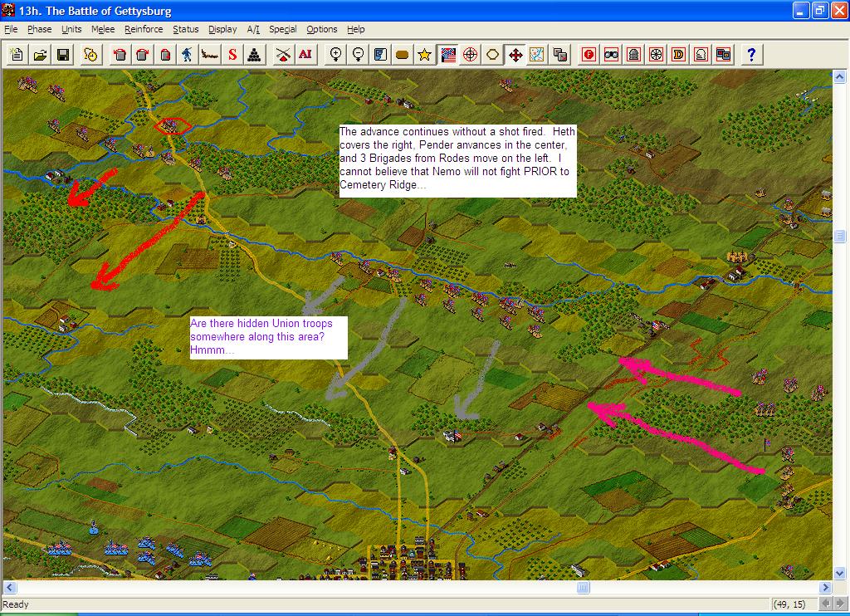Click the horizontal scrollbar left arrow
Image resolution: width=850 pixels, height=616 pixels.
tap(10, 587)
